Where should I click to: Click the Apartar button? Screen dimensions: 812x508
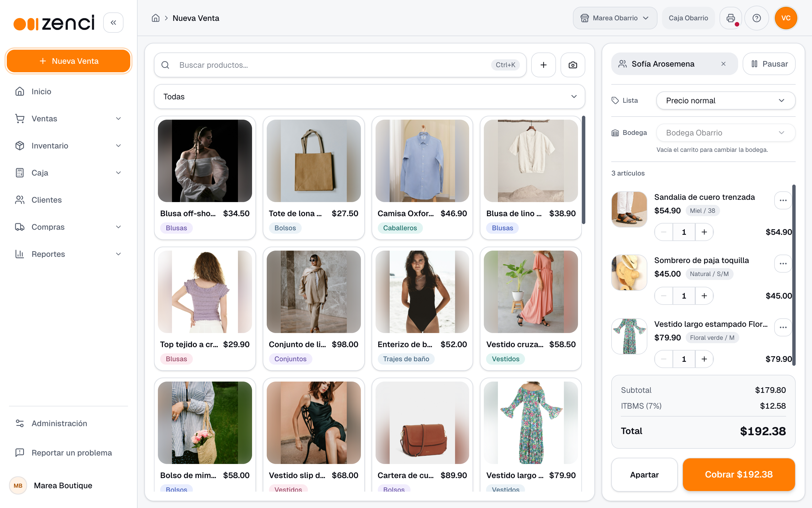644,475
